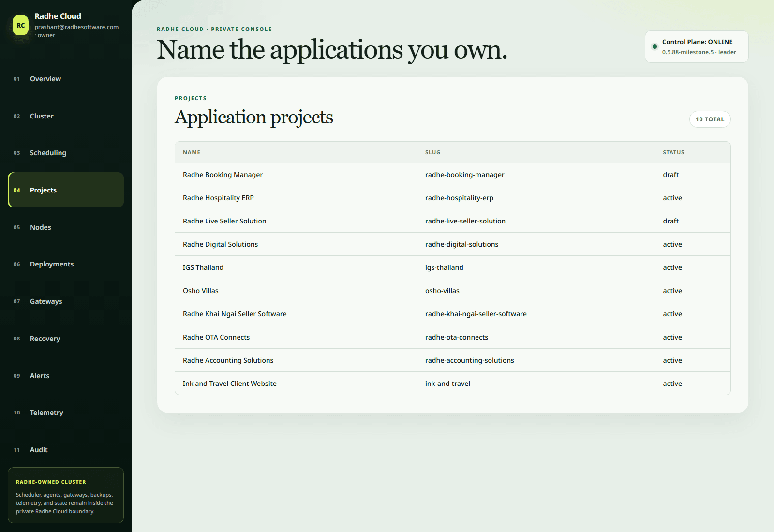774x532 pixels.
Task: Click Radhe Digital Solutions project
Action: click(x=220, y=244)
